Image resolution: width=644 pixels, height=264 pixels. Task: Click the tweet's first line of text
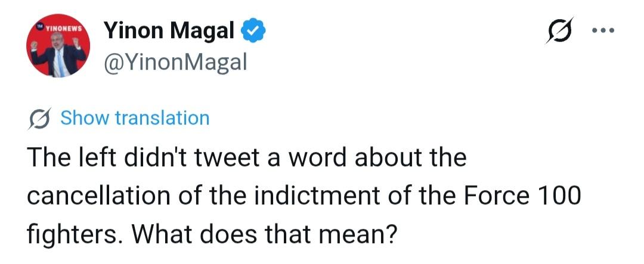tap(246, 159)
